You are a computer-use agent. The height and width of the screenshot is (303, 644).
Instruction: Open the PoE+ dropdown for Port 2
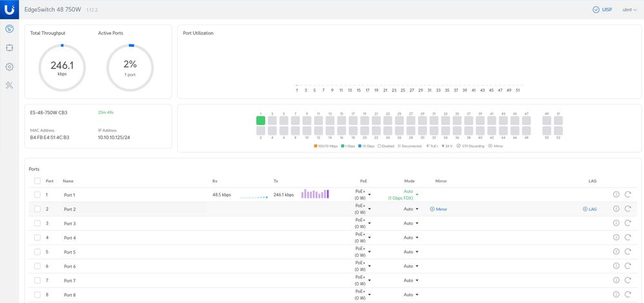pos(363,209)
